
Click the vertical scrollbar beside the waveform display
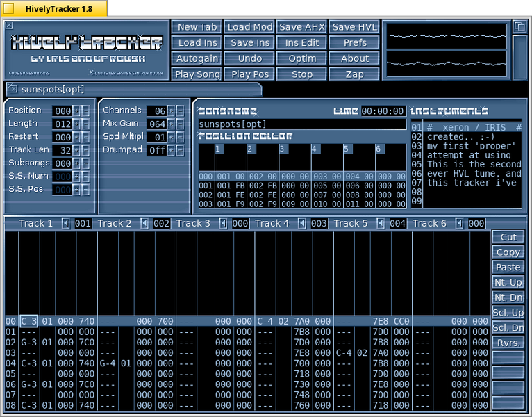pos(519,56)
